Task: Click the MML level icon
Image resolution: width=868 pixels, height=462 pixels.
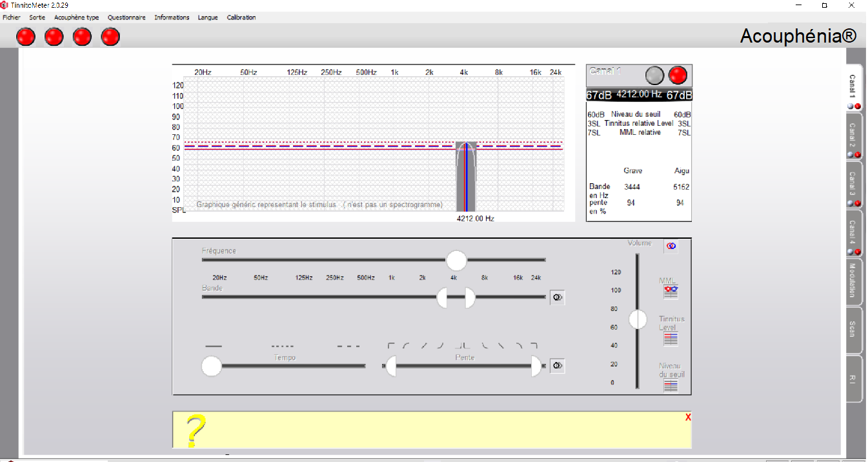Action: [x=671, y=292]
